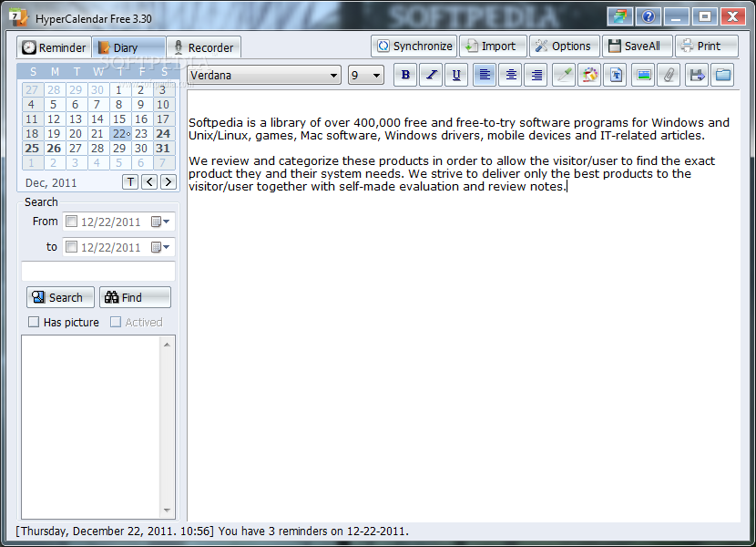Select December 24 in the calendar
Image resolution: width=756 pixels, height=547 pixels.
click(x=163, y=134)
